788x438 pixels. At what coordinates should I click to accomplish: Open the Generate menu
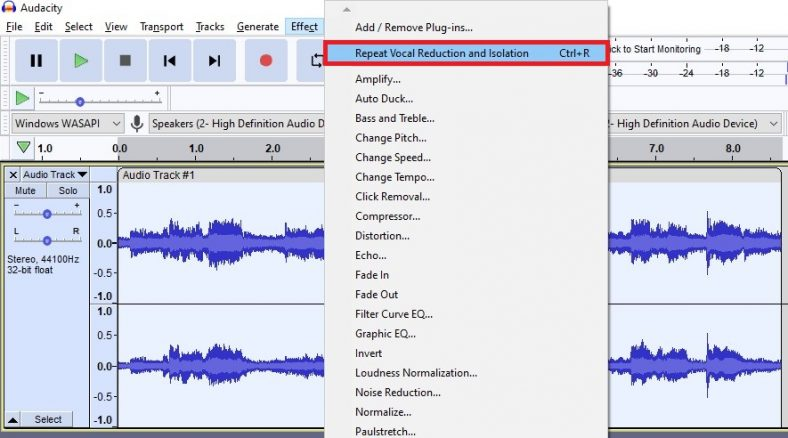click(257, 27)
